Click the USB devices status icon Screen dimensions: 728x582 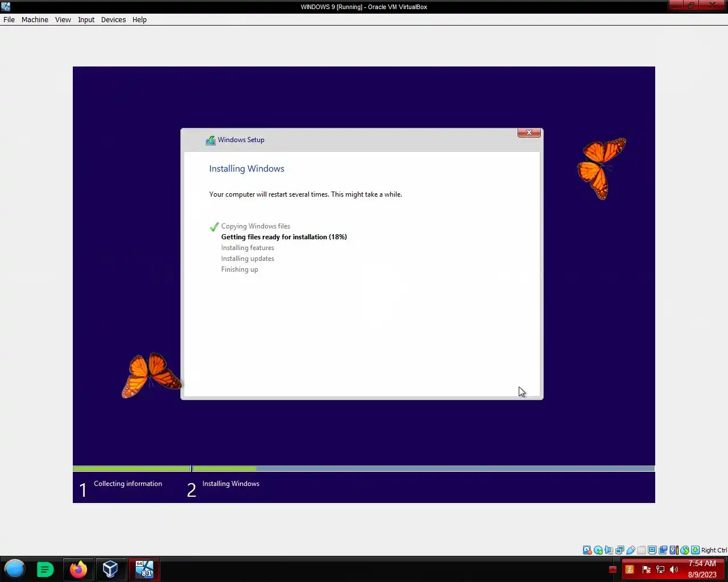click(630, 550)
